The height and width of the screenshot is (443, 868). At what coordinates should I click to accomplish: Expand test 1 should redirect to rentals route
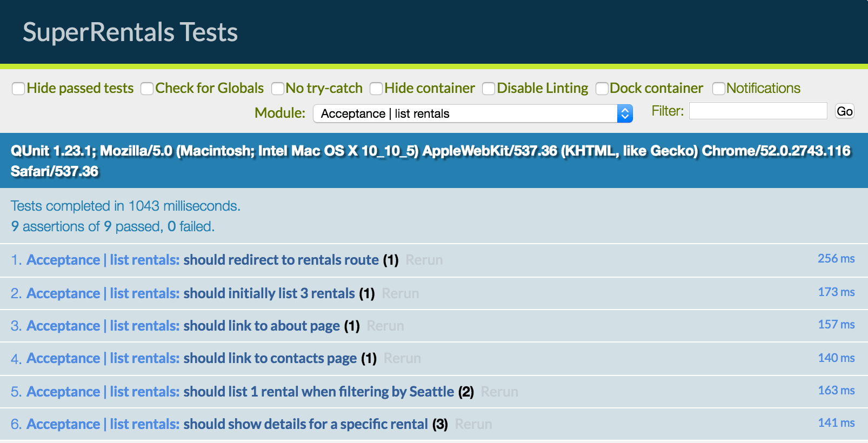pyautogui.click(x=281, y=260)
